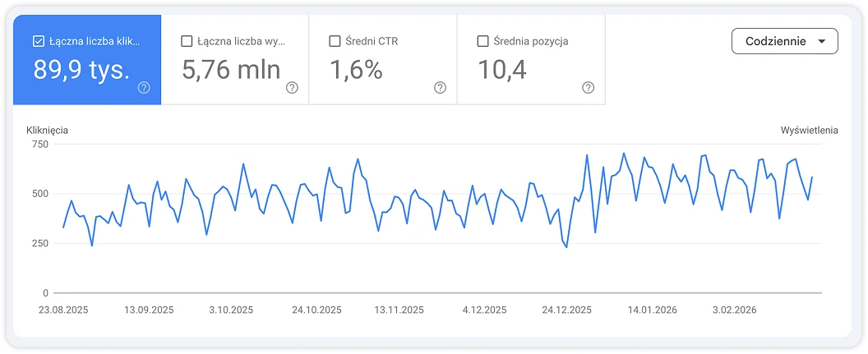The image size is (868, 354).
Task: Tick the Średni CTR checkbox
Action: (x=335, y=41)
